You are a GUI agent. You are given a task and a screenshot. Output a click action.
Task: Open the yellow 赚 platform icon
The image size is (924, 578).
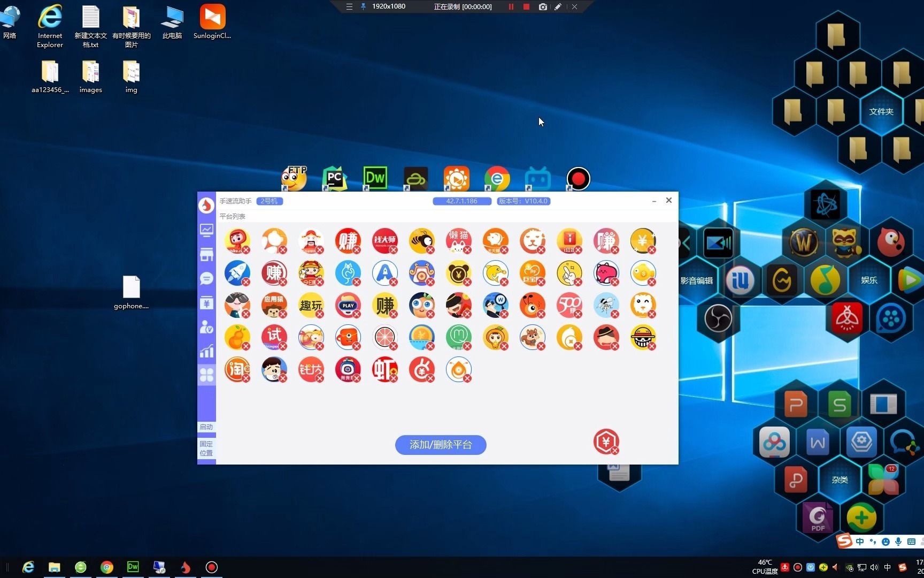[385, 305]
